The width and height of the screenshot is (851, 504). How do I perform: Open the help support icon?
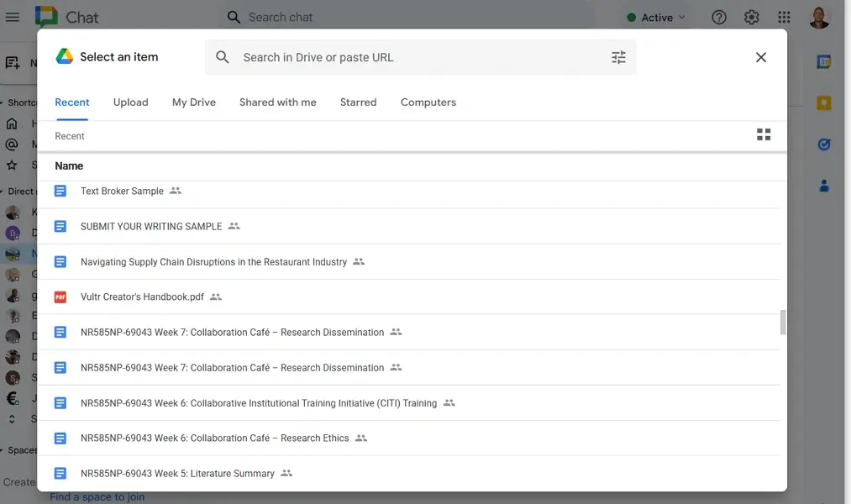pos(719,18)
